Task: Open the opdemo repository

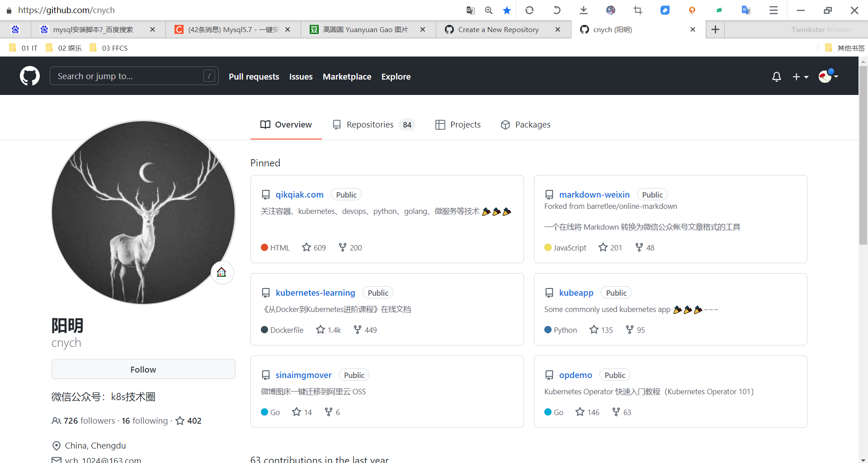Action: [x=576, y=375]
